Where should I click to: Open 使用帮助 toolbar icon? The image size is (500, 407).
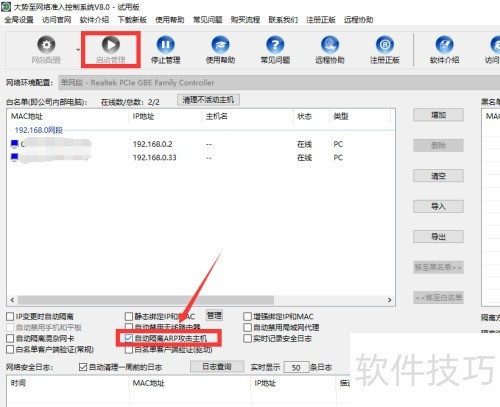pos(220,45)
